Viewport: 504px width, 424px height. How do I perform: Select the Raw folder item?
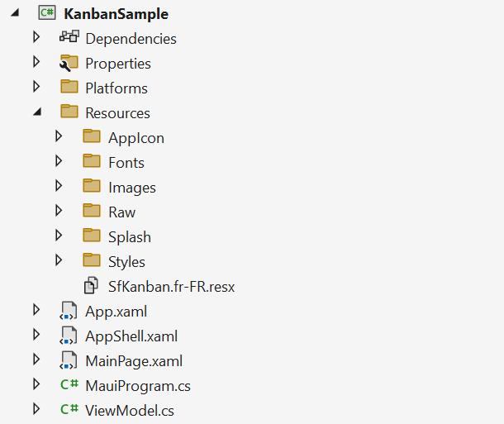pyautogui.click(x=121, y=212)
